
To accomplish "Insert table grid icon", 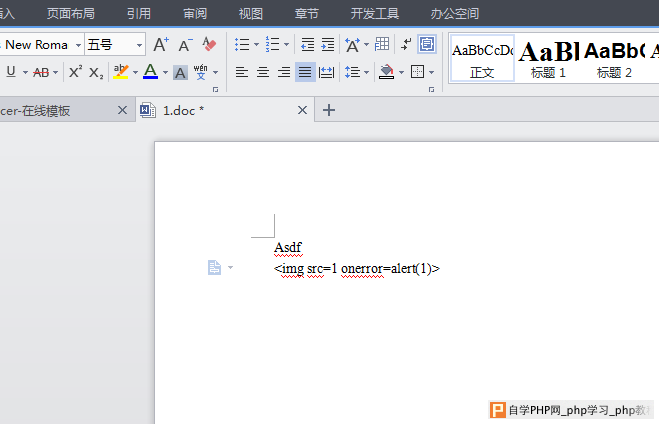I will coord(382,44).
